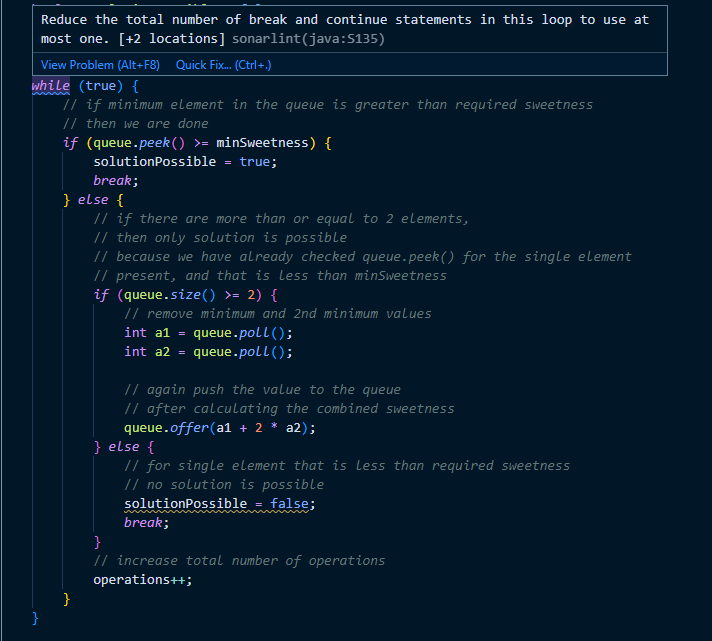The width and height of the screenshot is (712, 641).
Task: Click '[+2 locations]' in the tooltip
Action: (x=172, y=39)
